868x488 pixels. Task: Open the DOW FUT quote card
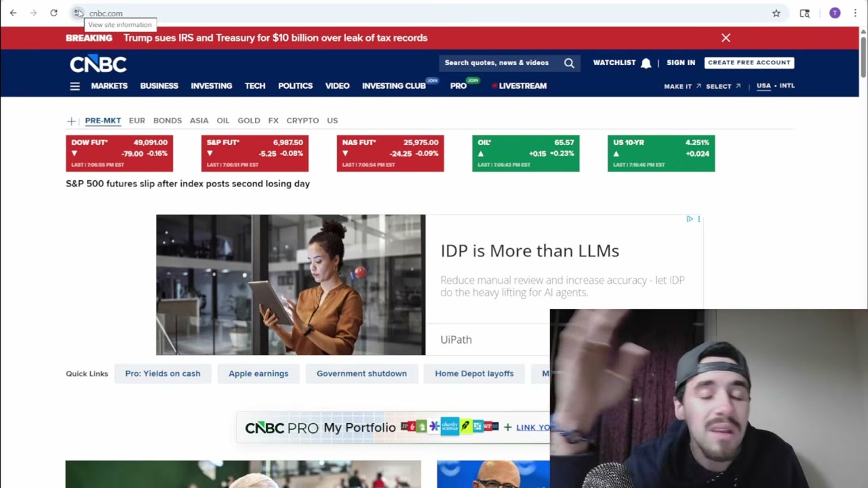click(119, 153)
